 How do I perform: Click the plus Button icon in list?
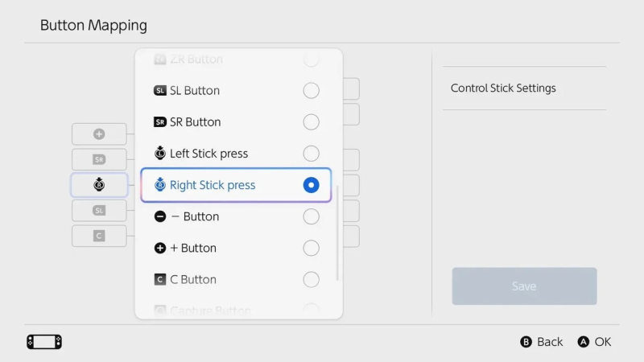coord(159,248)
